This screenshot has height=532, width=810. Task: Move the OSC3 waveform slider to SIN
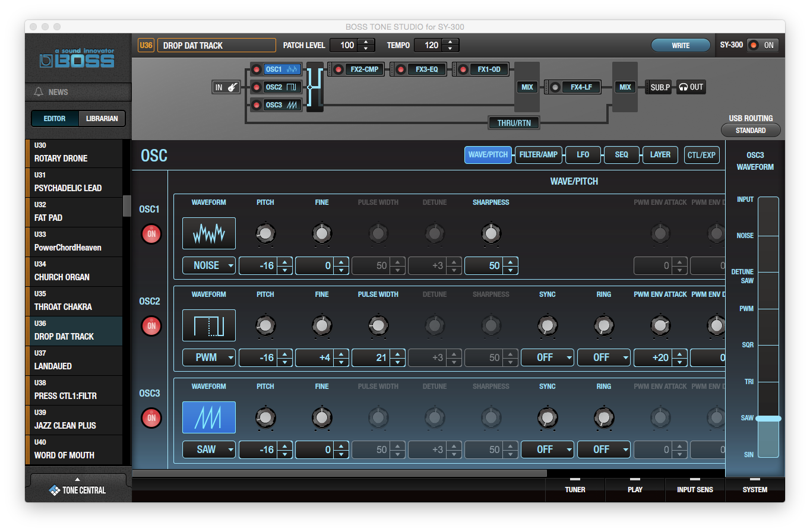(x=768, y=454)
